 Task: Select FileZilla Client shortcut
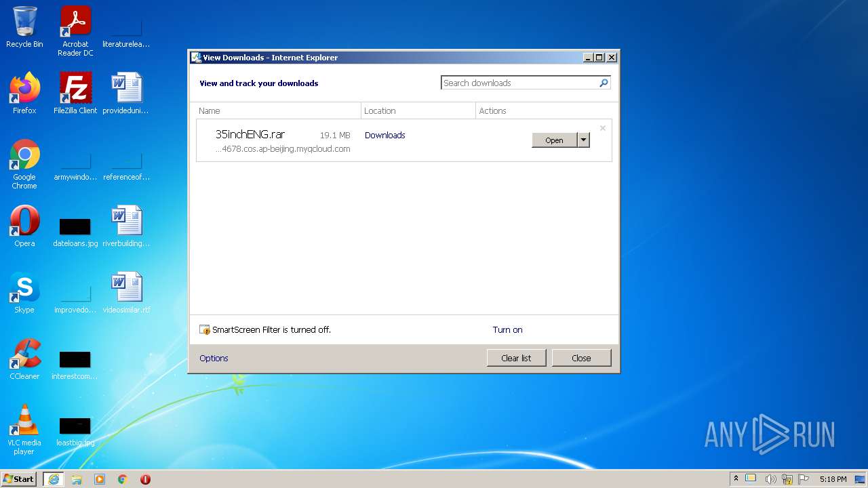point(75,94)
